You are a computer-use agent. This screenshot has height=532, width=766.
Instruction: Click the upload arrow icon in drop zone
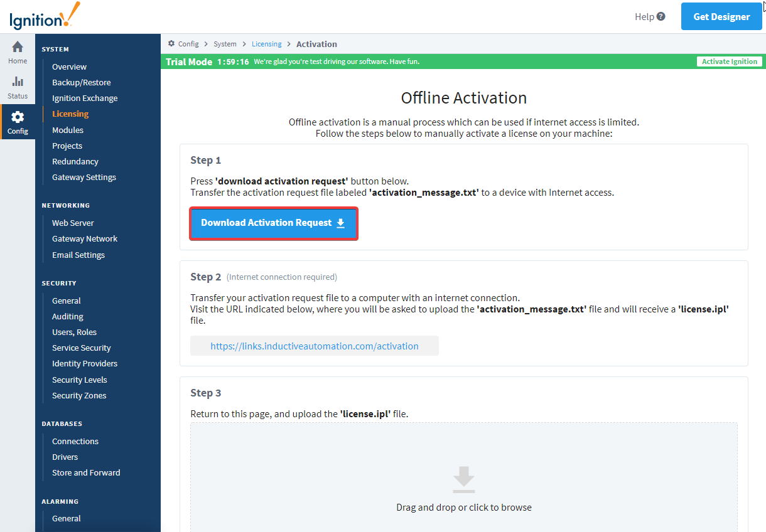pos(464,480)
